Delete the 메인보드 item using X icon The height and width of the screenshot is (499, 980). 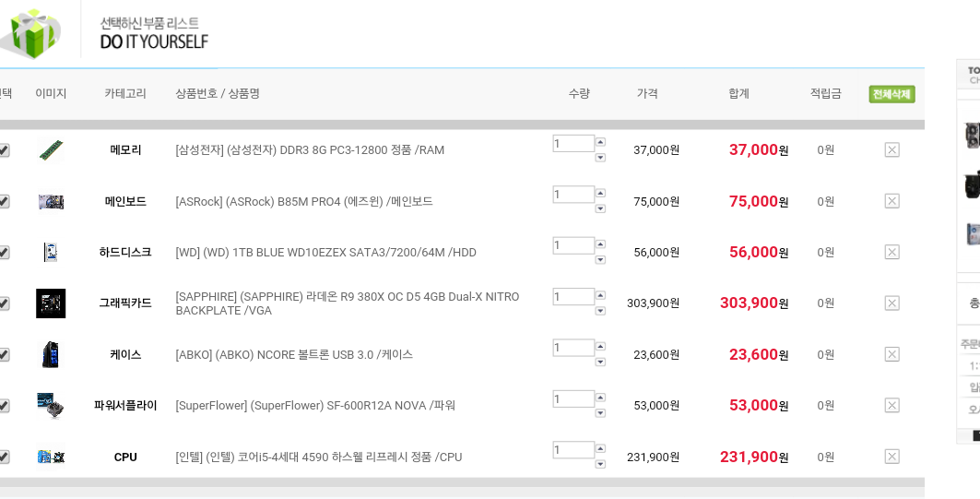891,201
